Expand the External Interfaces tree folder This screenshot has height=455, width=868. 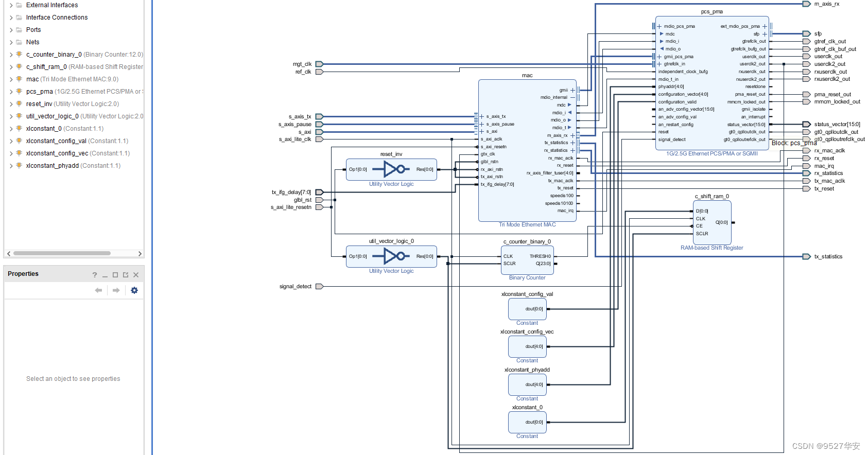pyautogui.click(x=11, y=5)
